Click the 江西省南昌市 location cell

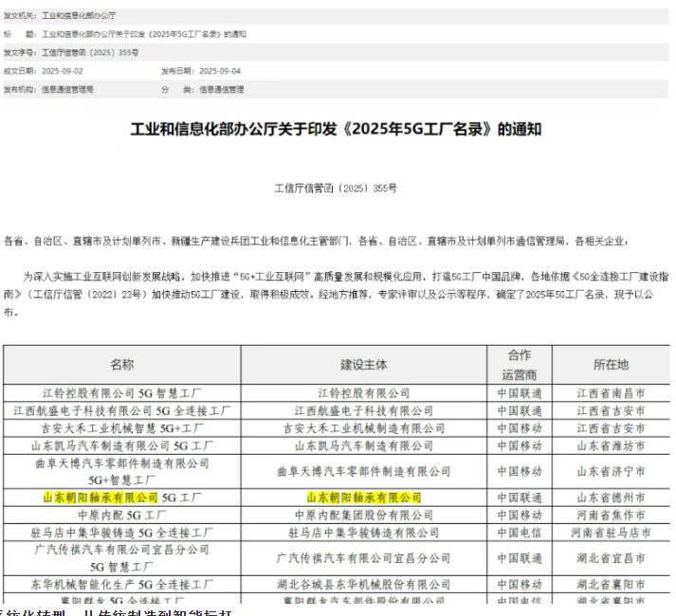(x=611, y=392)
